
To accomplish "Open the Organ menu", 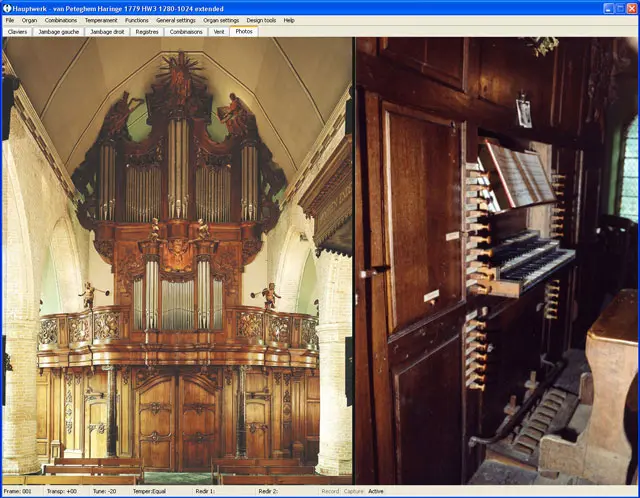I will tap(29, 20).
